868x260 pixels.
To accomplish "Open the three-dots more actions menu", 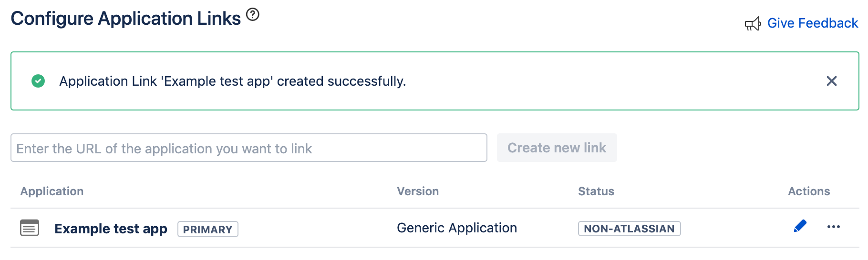I will coord(833,227).
